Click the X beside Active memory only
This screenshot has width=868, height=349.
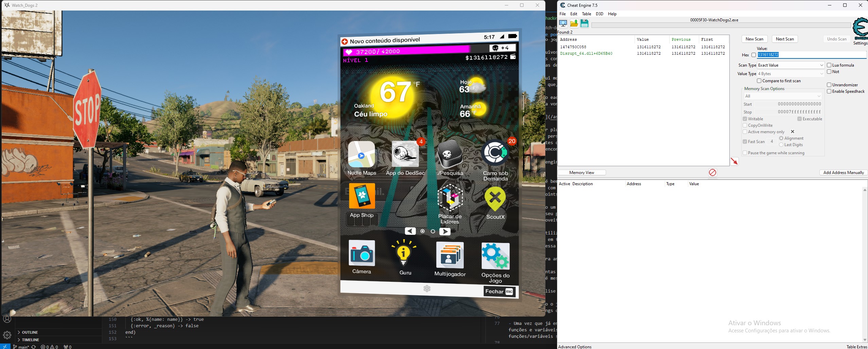coord(792,132)
